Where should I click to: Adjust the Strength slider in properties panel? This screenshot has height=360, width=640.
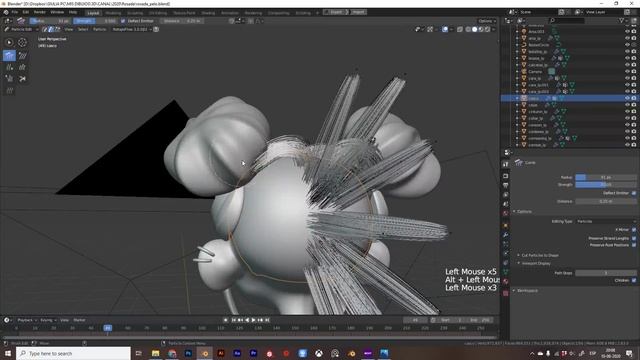coord(606,185)
